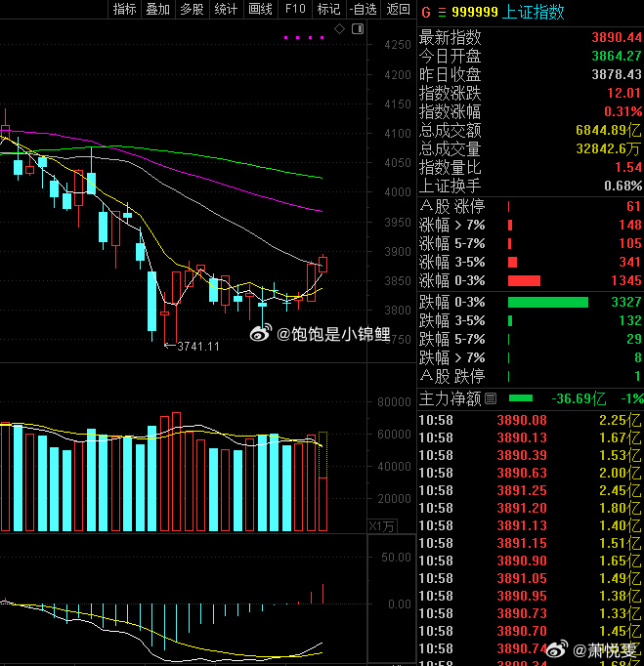Click the A股 跌停 count 1

tap(637, 376)
